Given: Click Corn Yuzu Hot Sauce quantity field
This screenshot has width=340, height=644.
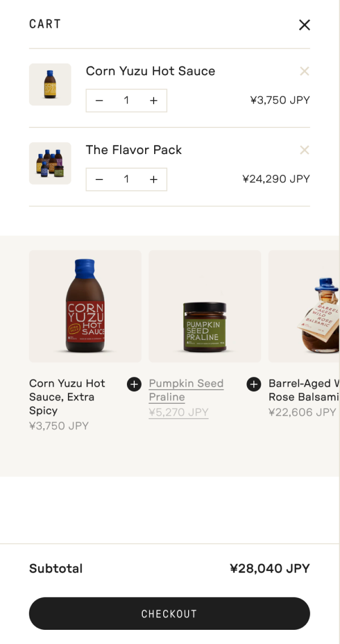Looking at the screenshot, I should click(126, 101).
